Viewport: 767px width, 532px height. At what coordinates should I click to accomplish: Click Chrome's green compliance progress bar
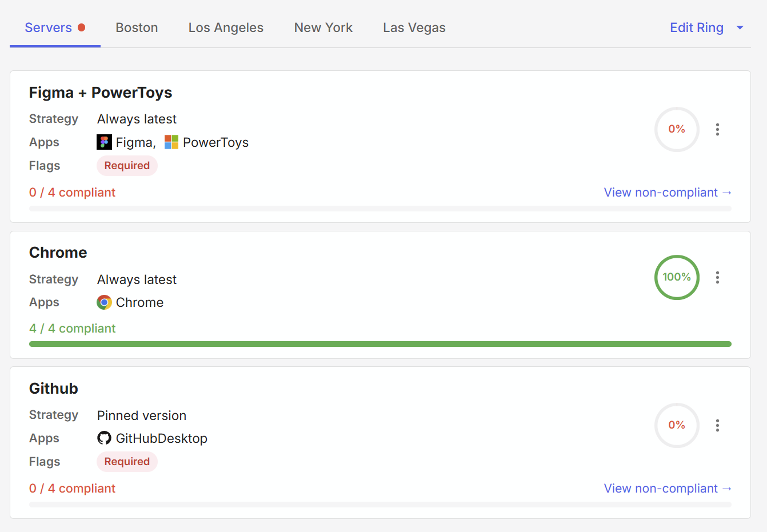[x=380, y=344]
